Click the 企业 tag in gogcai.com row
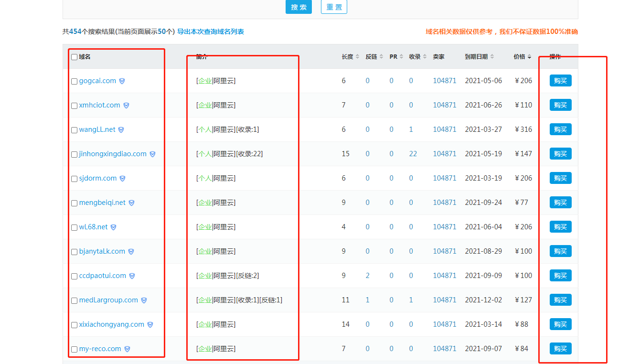The width and height of the screenshot is (629, 364). tap(205, 81)
